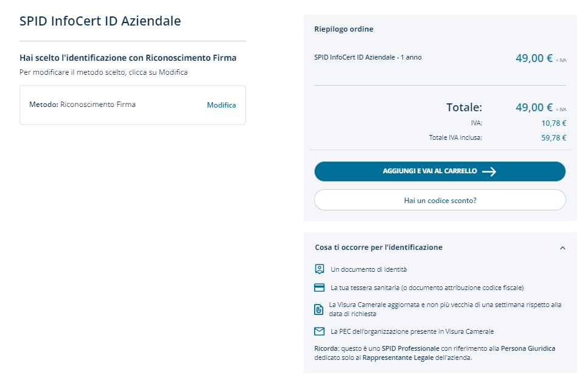The height and width of the screenshot is (380, 588).
Task: Click 'Cosa ti occorre per l'identificazione' header
Action: point(379,247)
